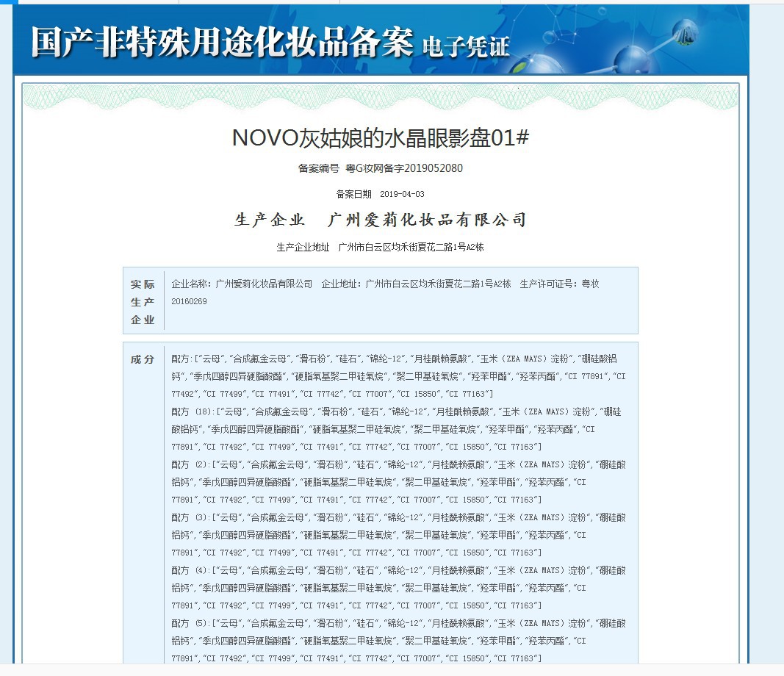Click the 配方 (3) ingredient entry
The width and height of the screenshot is (784, 676).
tap(398, 535)
